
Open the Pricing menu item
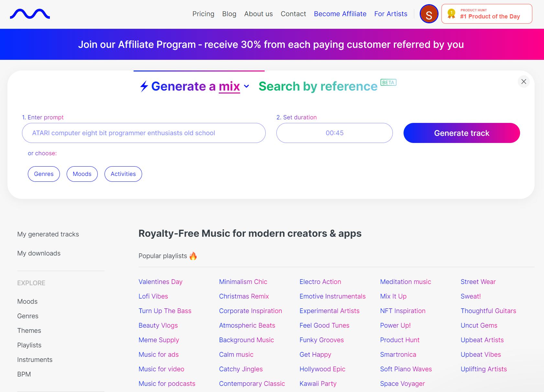pyautogui.click(x=203, y=14)
